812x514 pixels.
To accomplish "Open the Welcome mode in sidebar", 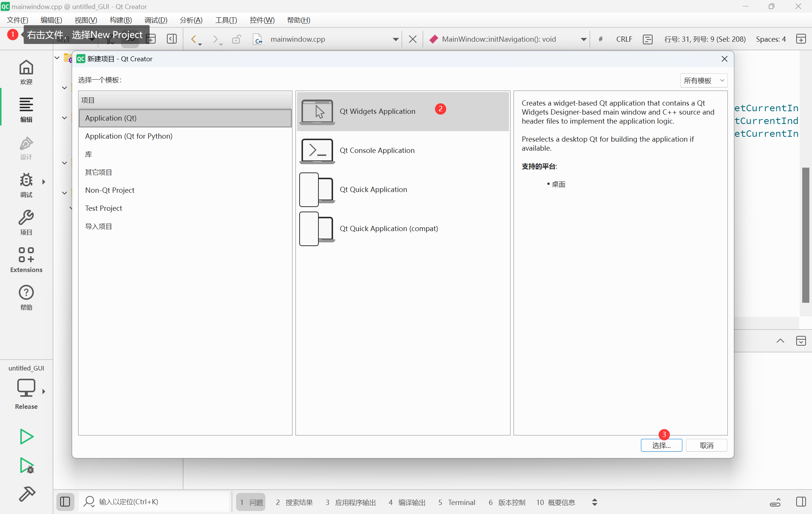I will tap(26, 72).
